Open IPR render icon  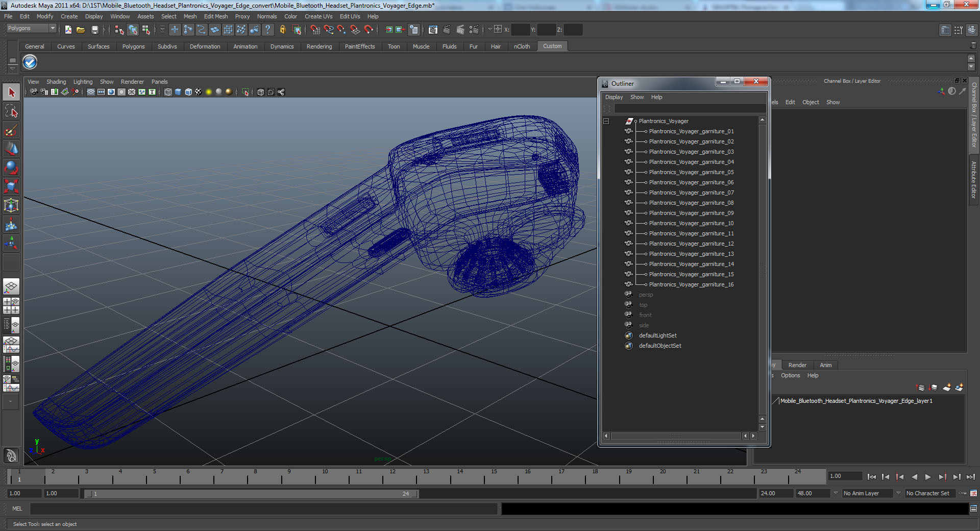click(460, 30)
